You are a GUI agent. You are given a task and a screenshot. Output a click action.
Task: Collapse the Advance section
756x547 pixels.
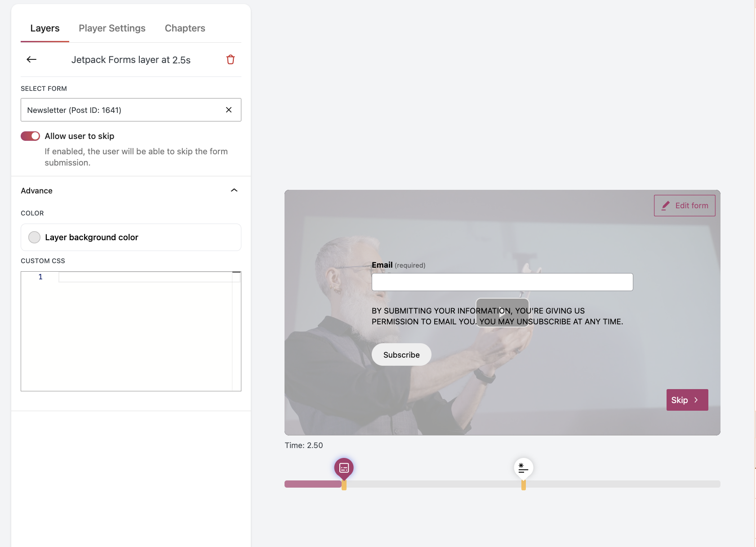pyautogui.click(x=234, y=190)
